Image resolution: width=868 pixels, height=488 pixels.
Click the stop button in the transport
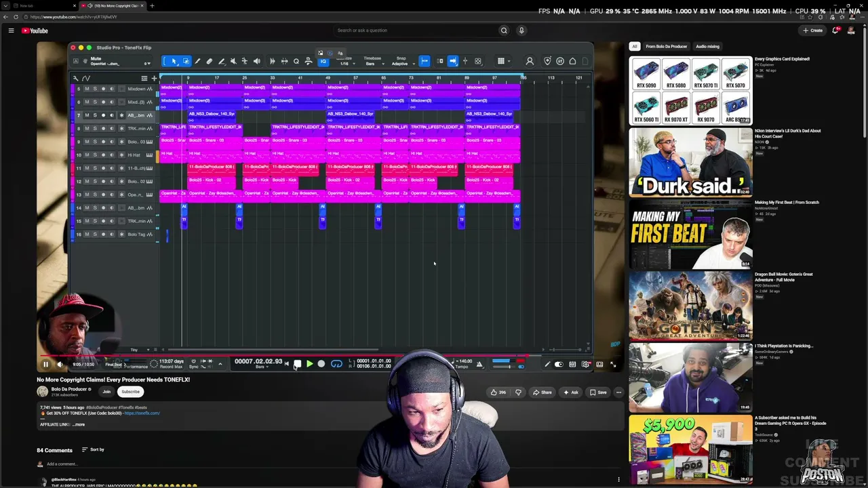coord(297,364)
